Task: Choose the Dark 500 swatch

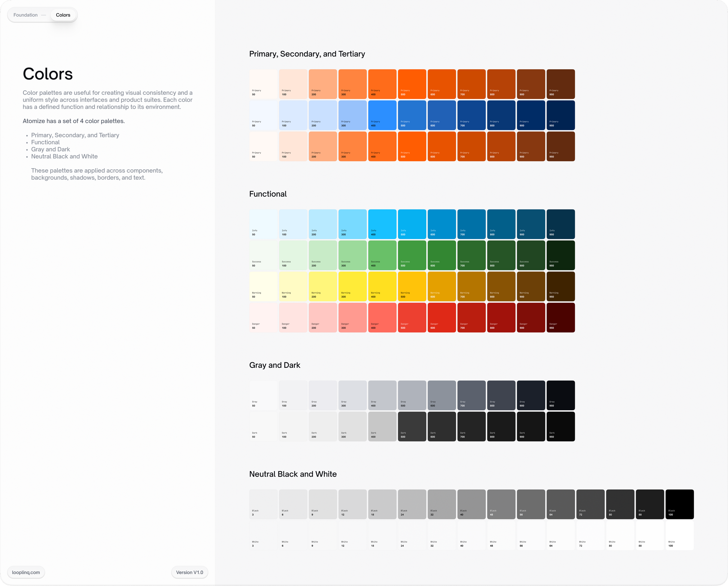Action: coord(412,426)
